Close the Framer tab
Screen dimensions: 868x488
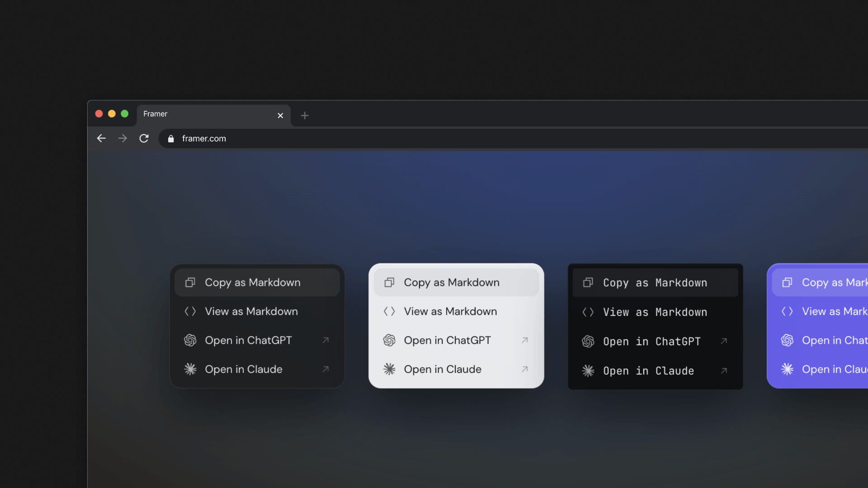(x=280, y=116)
